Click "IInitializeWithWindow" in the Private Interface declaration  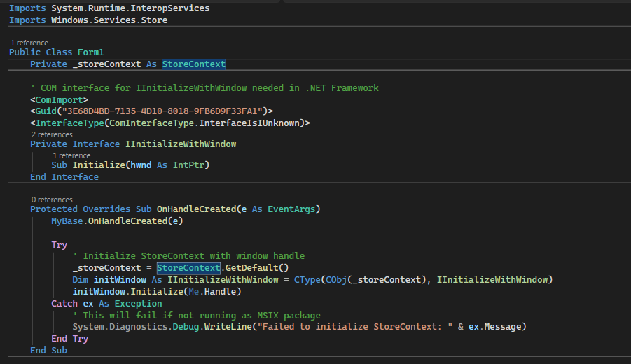pyautogui.click(x=181, y=144)
